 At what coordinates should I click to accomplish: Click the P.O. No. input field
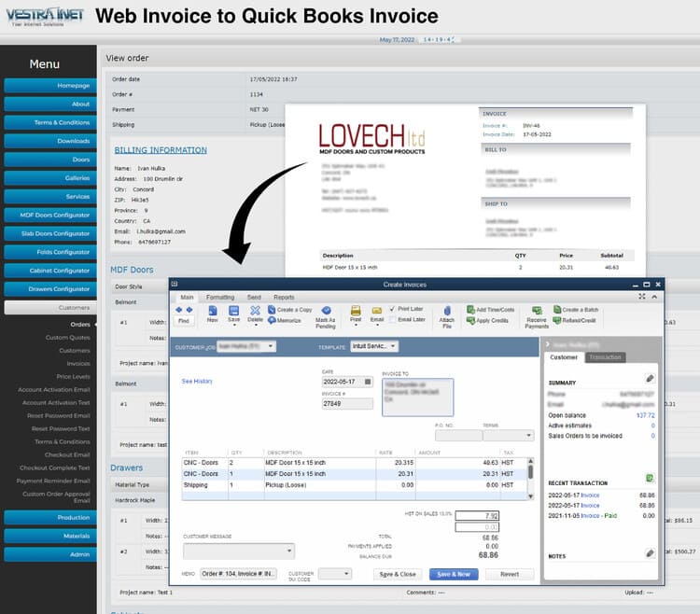pos(458,435)
